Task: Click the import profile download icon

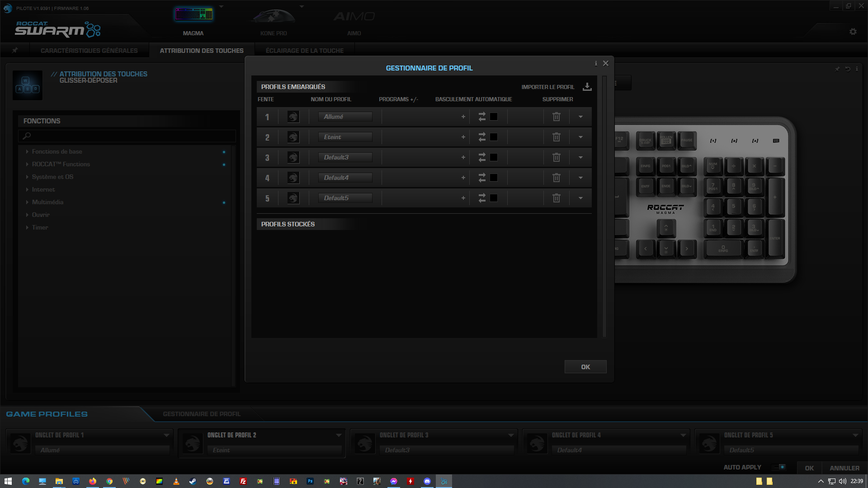Action: coord(587,87)
